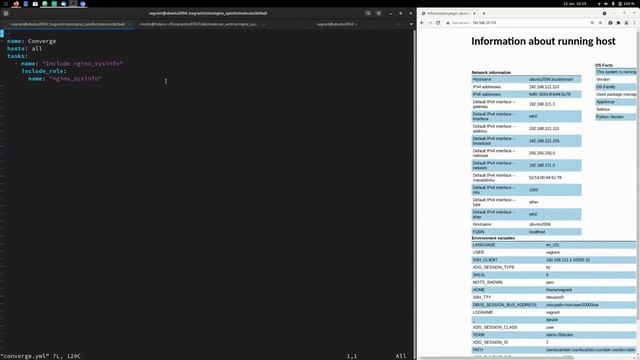640x360 pixels.
Task: Click the microphone indicator in the system tray
Action: [x=613, y=4]
